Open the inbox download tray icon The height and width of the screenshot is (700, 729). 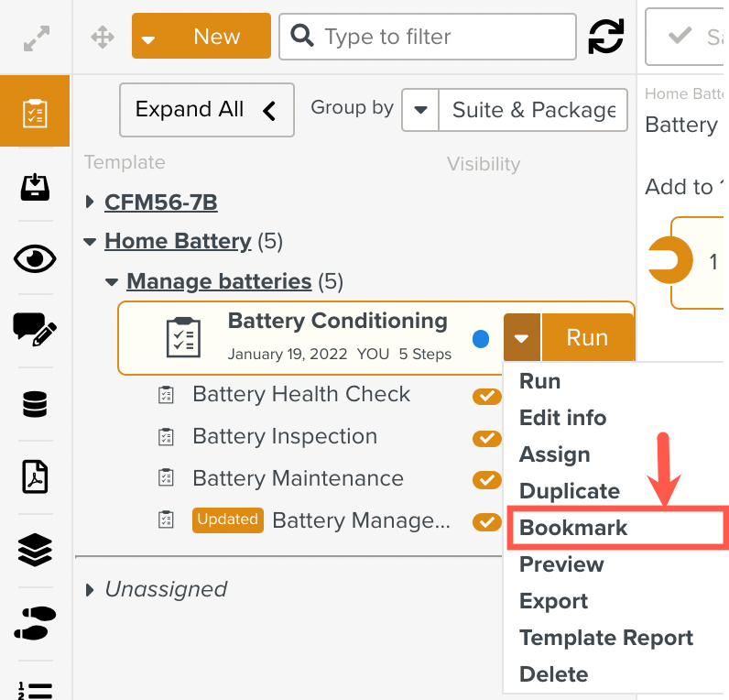[35, 187]
